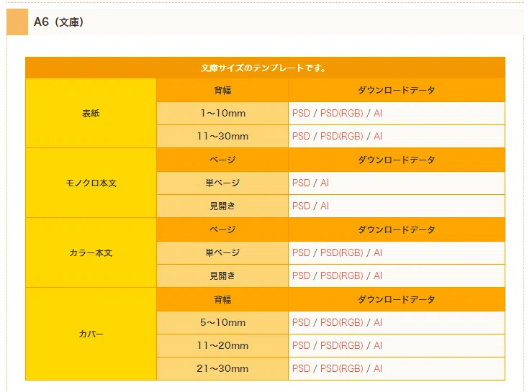Download AI file for 表紙 1～10mm
Screen dimensions: 532x392
378,113
